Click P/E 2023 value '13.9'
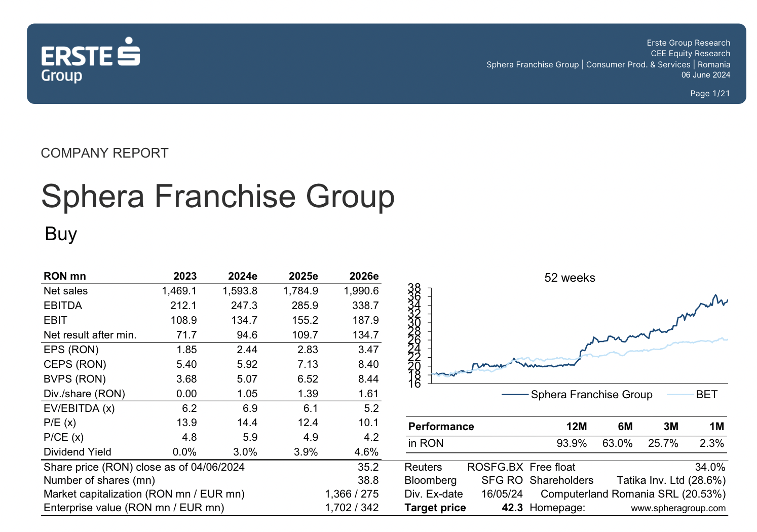 click(186, 423)
